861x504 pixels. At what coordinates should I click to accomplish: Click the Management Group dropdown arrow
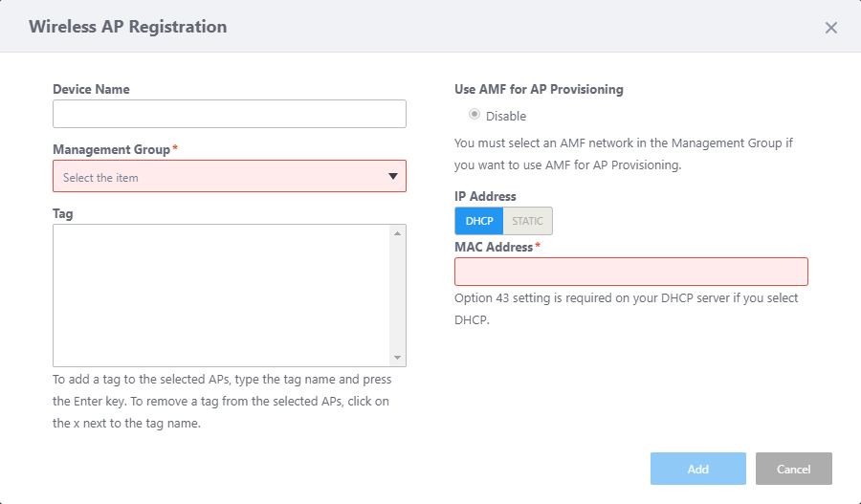(393, 177)
